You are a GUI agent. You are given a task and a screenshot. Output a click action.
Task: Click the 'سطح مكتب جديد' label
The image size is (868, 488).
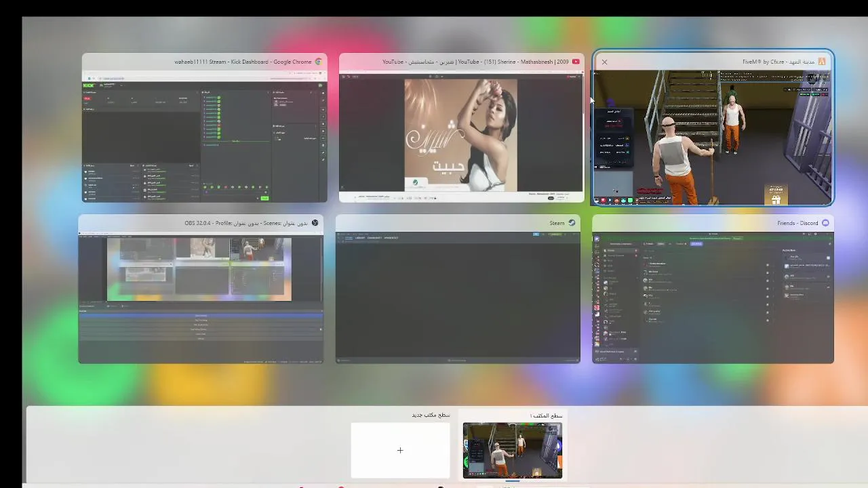click(x=431, y=415)
